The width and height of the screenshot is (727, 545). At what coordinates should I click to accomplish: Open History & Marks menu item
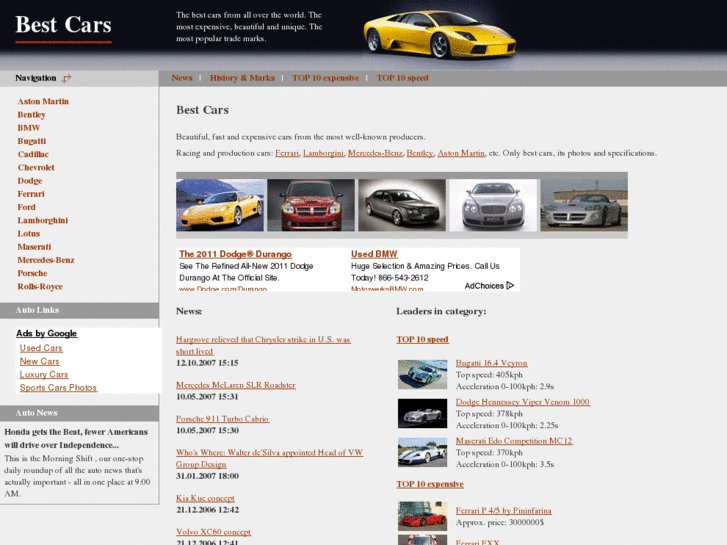tap(242, 78)
